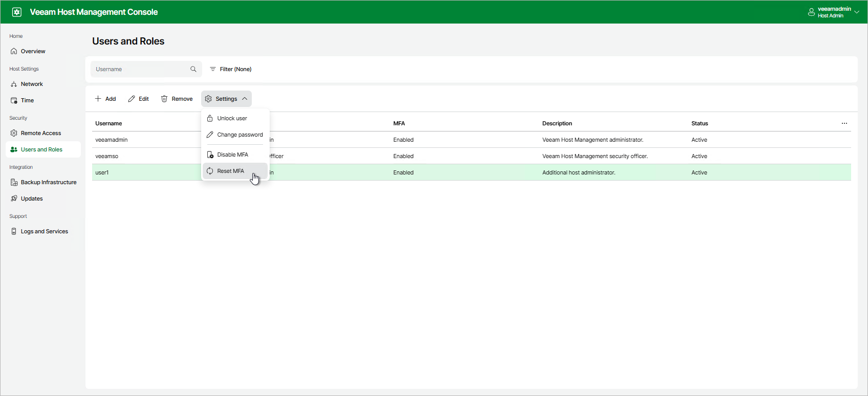Image resolution: width=868 pixels, height=396 pixels.
Task: Click Active status of veeamadmin
Action: [x=699, y=140]
